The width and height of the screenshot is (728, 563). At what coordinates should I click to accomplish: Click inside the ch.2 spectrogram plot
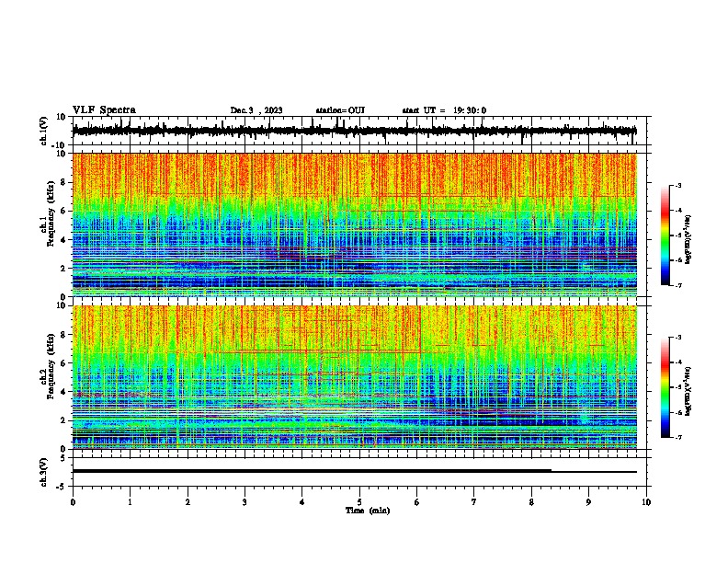click(355, 377)
